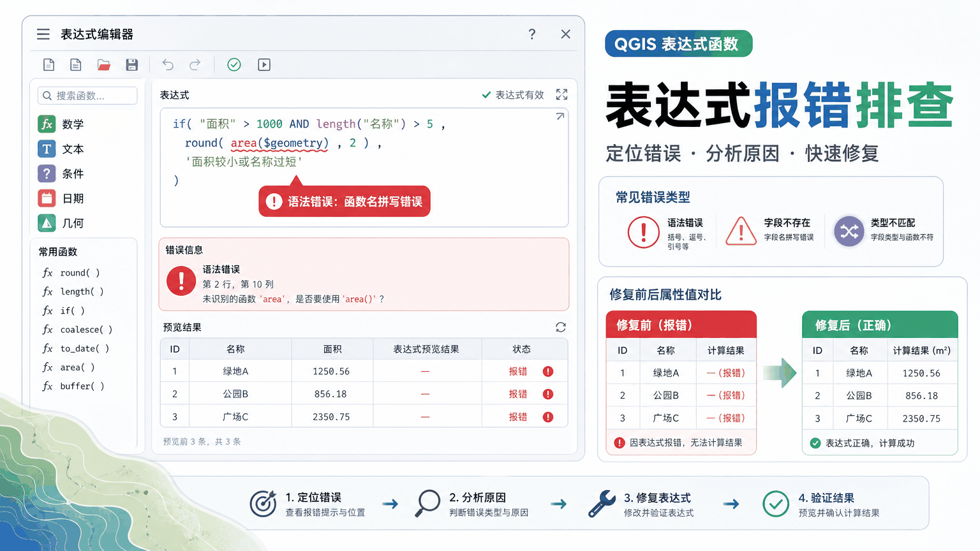Click the QGIS 表达式函数 badge
Image resolution: width=980 pixels, height=551 pixels.
click(x=678, y=44)
